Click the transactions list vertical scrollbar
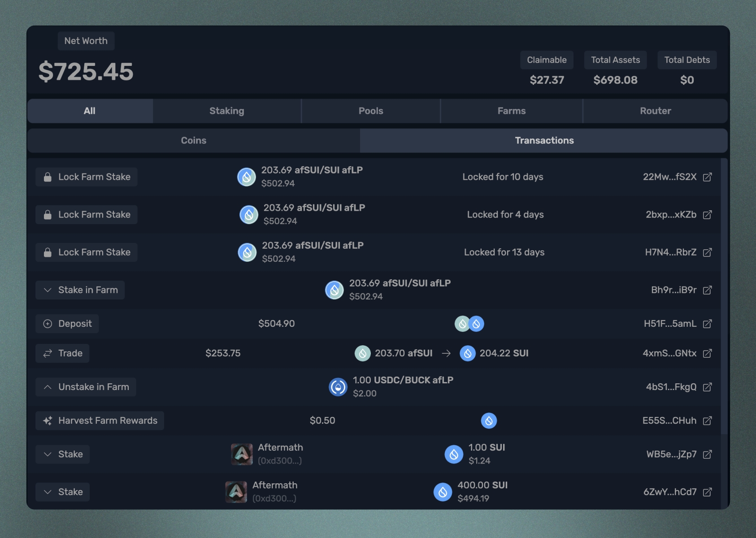This screenshot has width=756, height=538. tap(724, 296)
